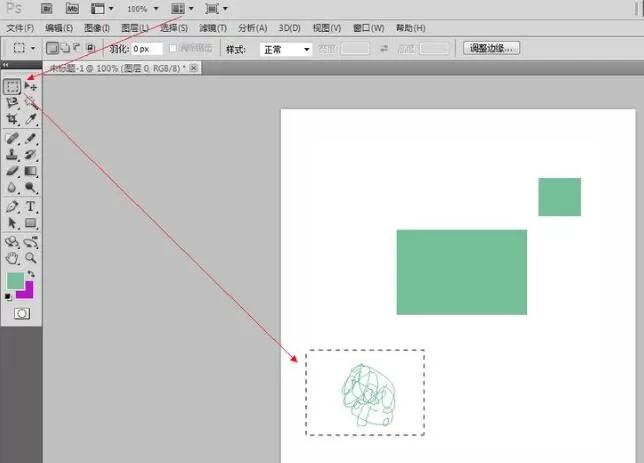The width and height of the screenshot is (644, 463).
Task: Select the Clone Stamp tool
Action: pos(12,154)
